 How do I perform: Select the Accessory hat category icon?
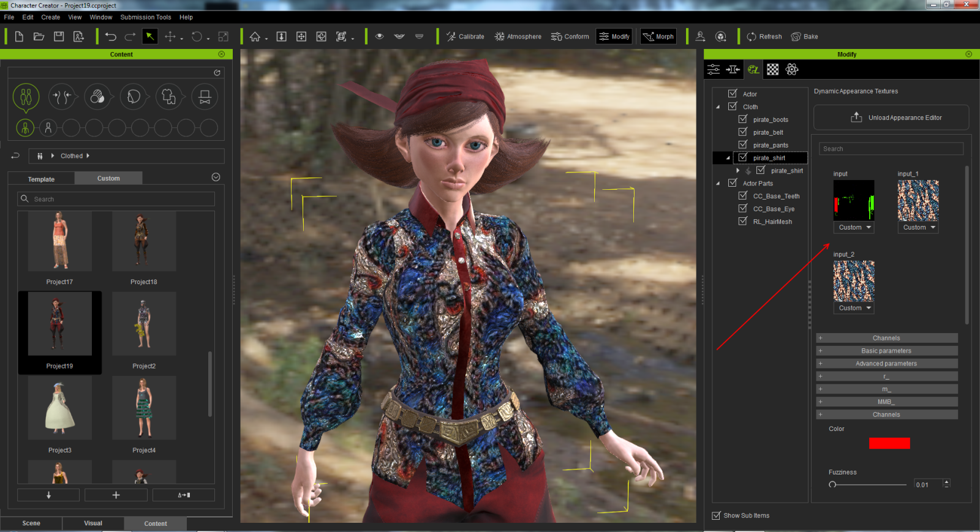[x=205, y=97]
